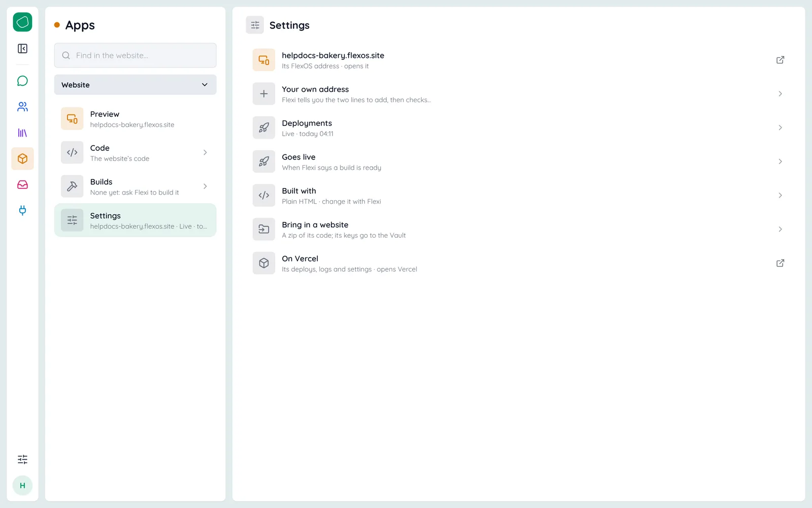Select Settings in the Apps list
812x508 pixels.
(x=135, y=220)
